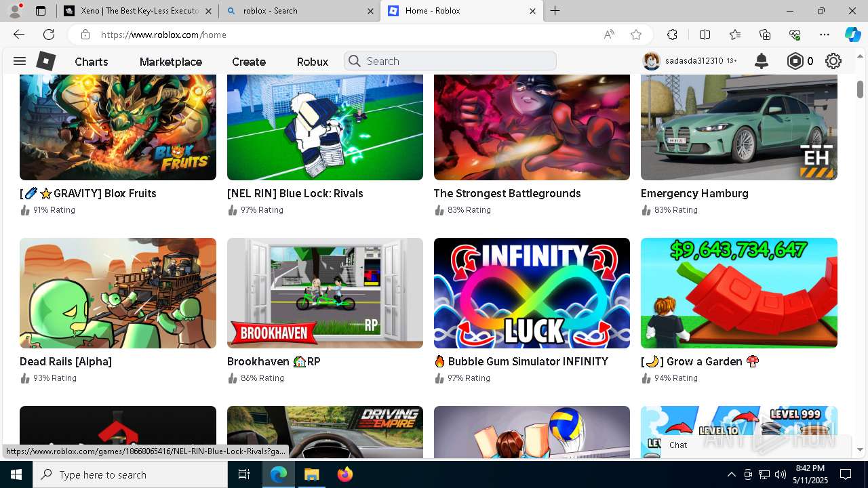This screenshot has width=868, height=488.
Task: Open Bubble Gum Simulator INFINITY thumbnail
Action: pos(532,293)
